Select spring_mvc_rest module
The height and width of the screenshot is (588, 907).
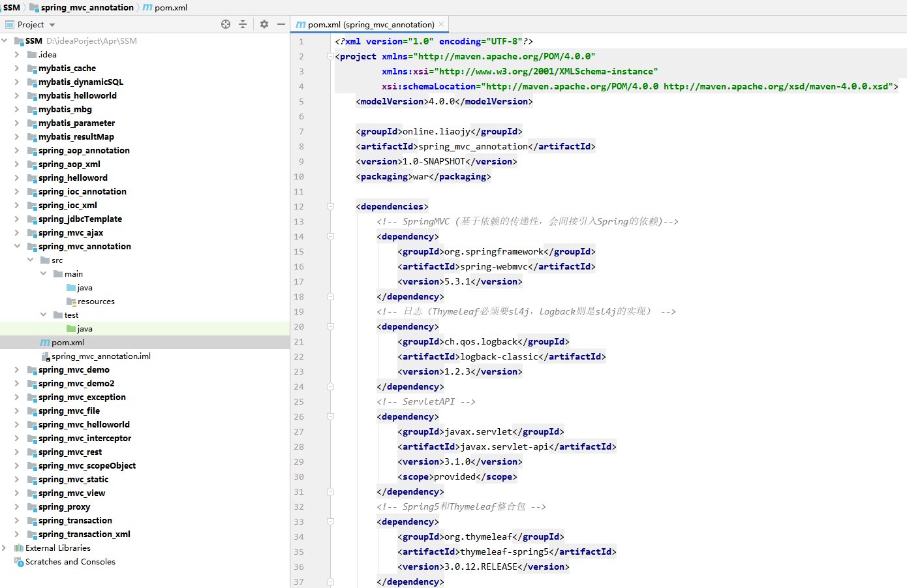point(70,452)
